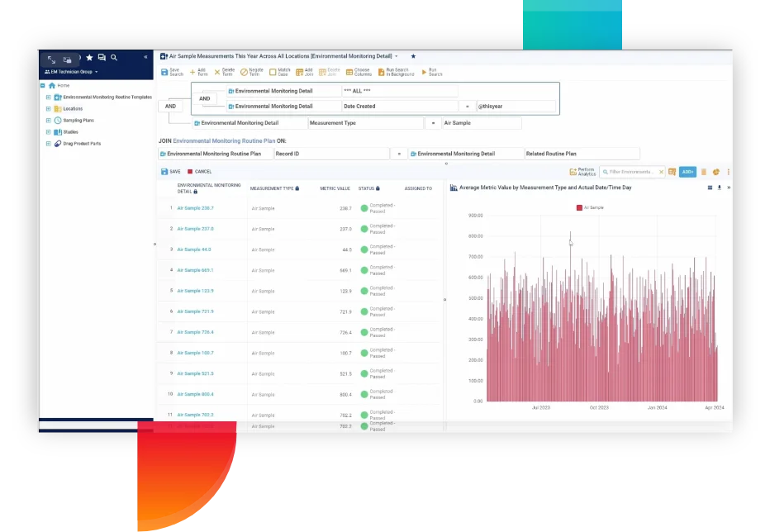Toggle the Match Case checkbox
Viewport: 770px width, 532px height.
pyautogui.click(x=273, y=72)
